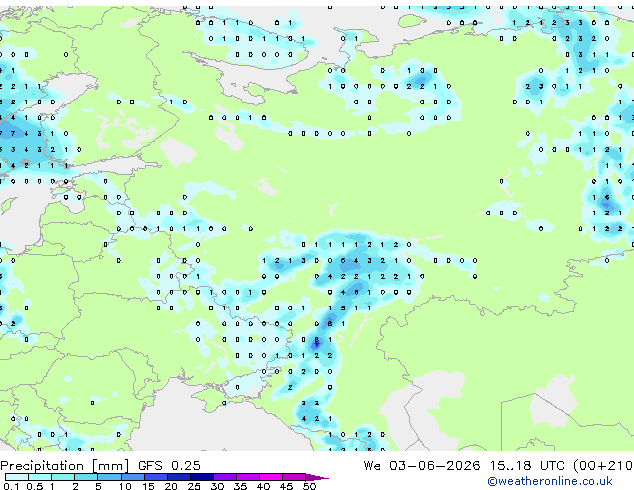Click the legend value '25'
The width and height of the screenshot is (634, 490).
[x=194, y=486]
